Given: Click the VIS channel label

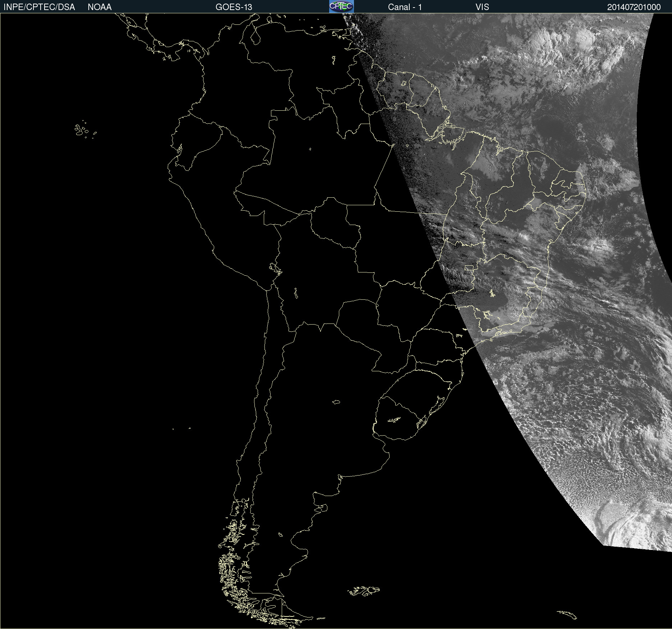Looking at the screenshot, I should [482, 7].
